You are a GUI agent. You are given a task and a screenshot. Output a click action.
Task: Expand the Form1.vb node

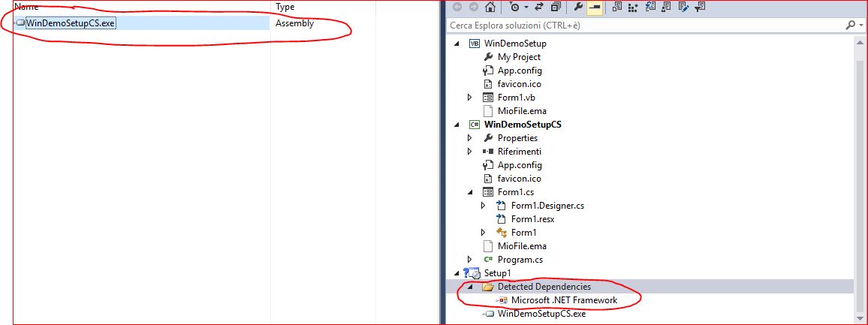(470, 98)
